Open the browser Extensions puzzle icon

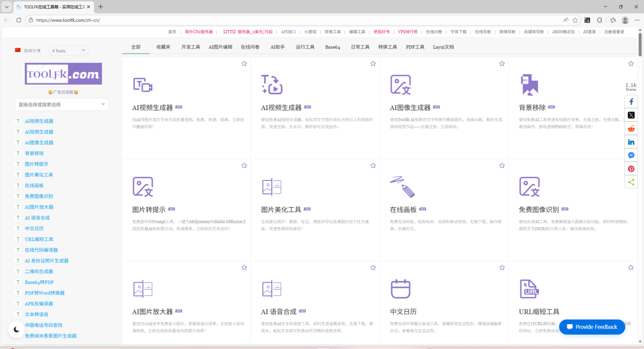(600, 20)
